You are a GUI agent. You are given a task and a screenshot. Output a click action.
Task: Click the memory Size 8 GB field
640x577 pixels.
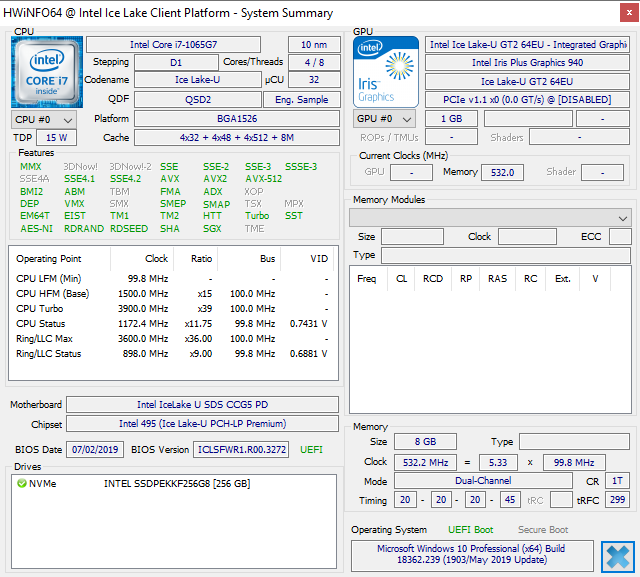point(425,442)
